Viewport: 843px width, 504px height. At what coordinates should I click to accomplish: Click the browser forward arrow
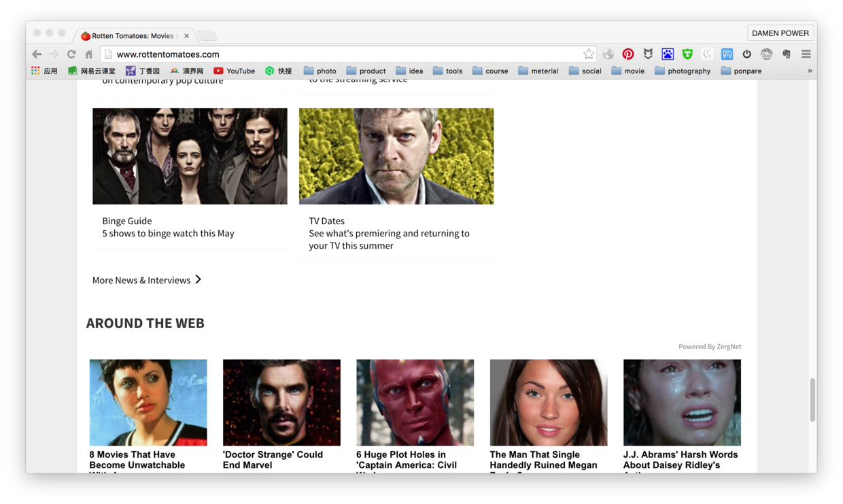[x=54, y=54]
